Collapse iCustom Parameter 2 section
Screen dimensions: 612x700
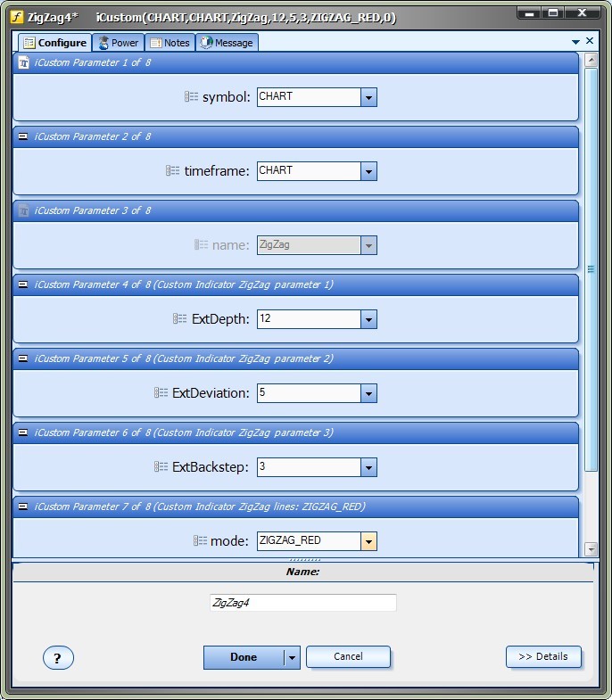pos(23,136)
